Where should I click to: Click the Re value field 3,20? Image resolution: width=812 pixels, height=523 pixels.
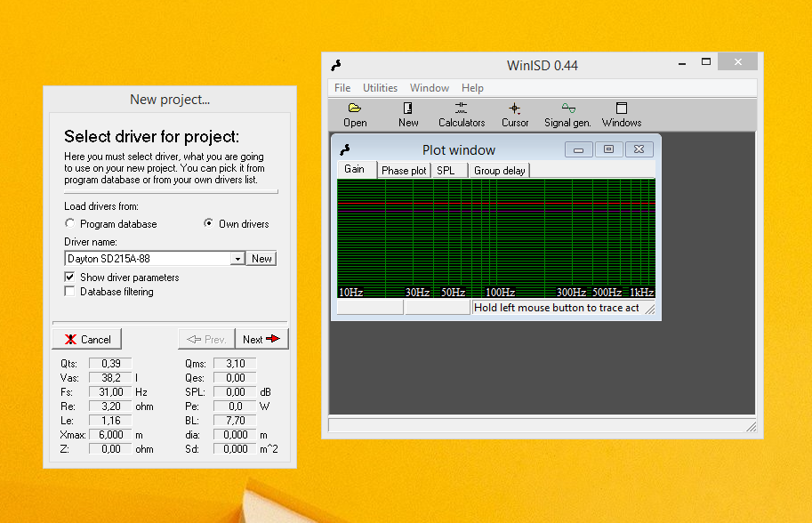tap(110, 406)
